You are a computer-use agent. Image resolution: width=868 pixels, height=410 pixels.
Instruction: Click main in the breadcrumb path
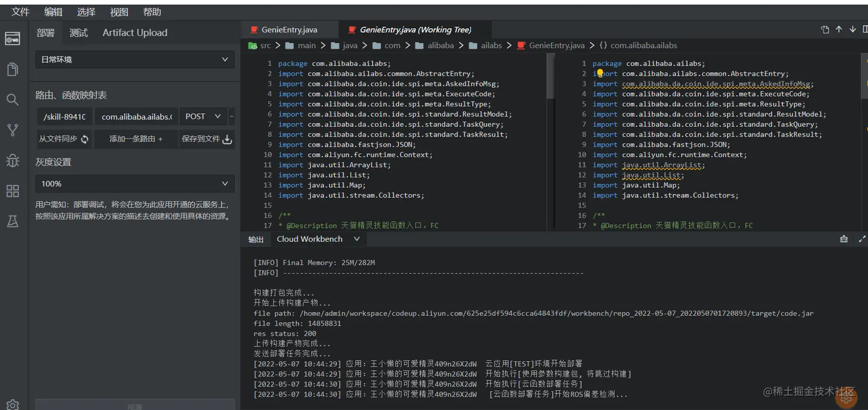pos(307,45)
